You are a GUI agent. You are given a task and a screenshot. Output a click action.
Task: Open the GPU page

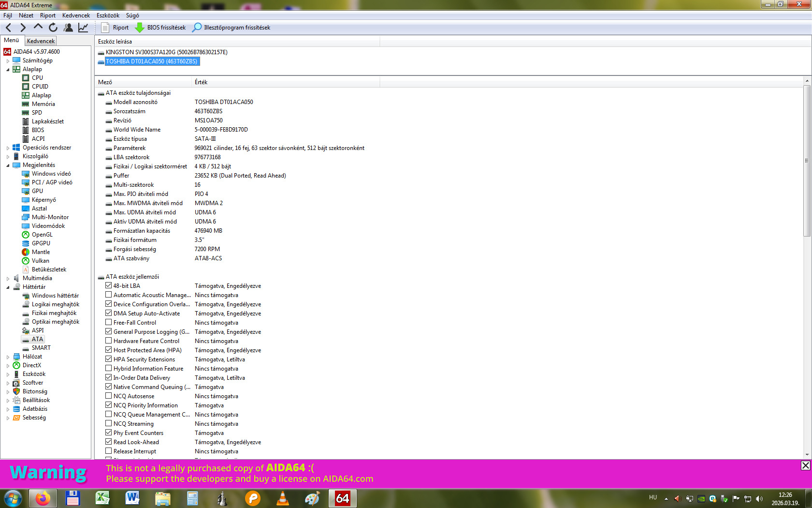(x=37, y=191)
